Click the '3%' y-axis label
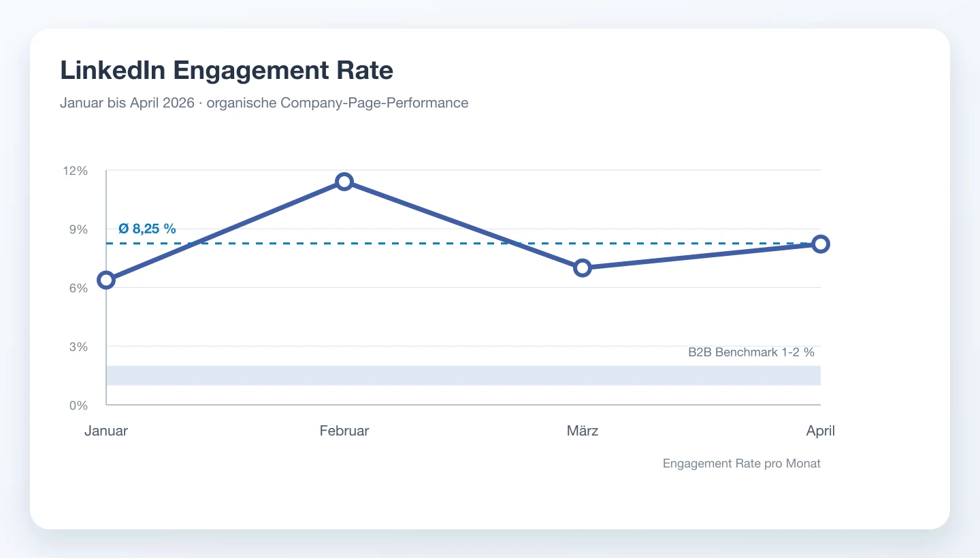 (79, 346)
